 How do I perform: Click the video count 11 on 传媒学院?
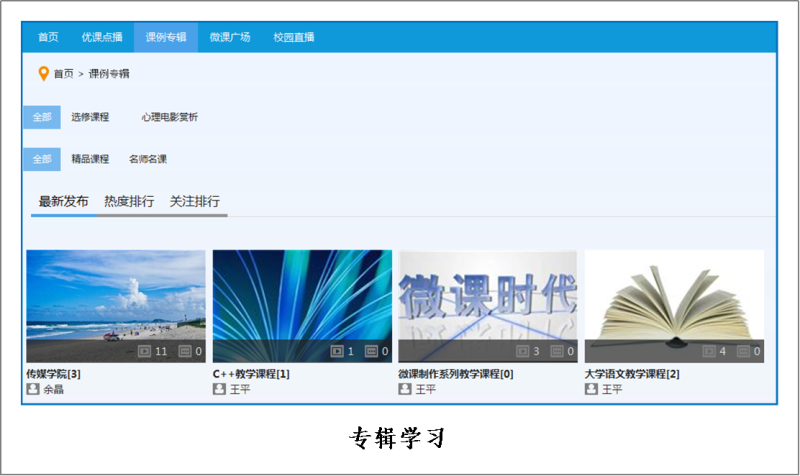[161, 351]
